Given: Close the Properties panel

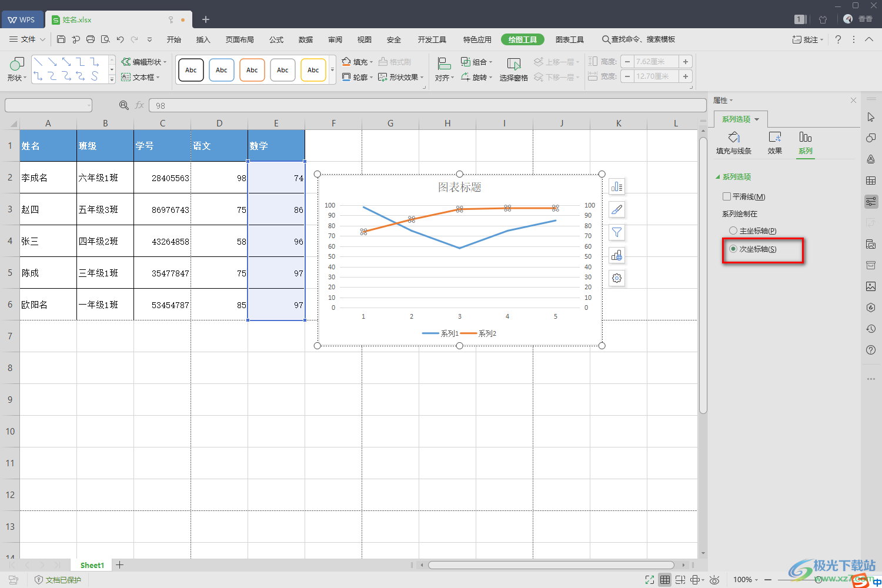Looking at the screenshot, I should click(853, 101).
